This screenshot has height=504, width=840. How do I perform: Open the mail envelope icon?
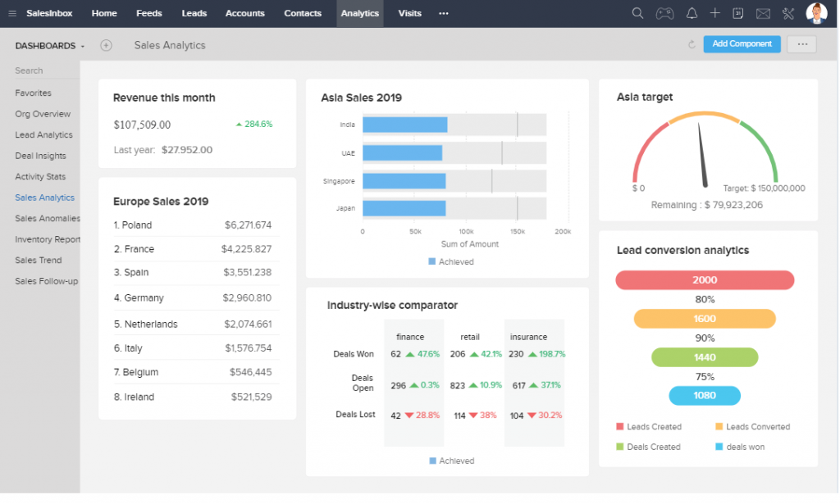pos(763,13)
